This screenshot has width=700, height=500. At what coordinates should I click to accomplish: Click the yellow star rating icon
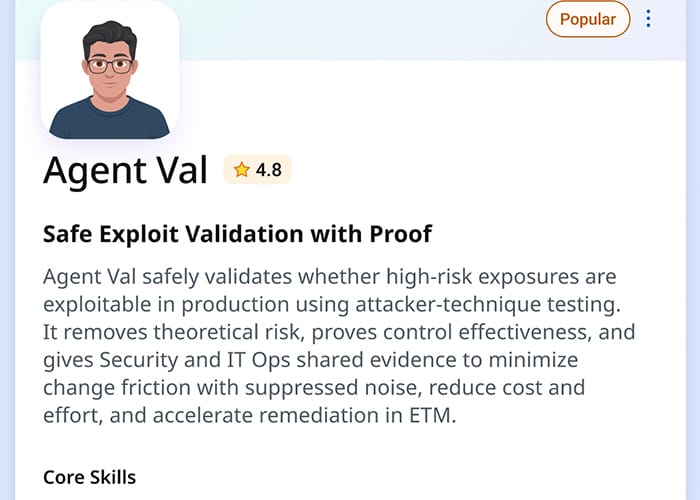click(241, 170)
